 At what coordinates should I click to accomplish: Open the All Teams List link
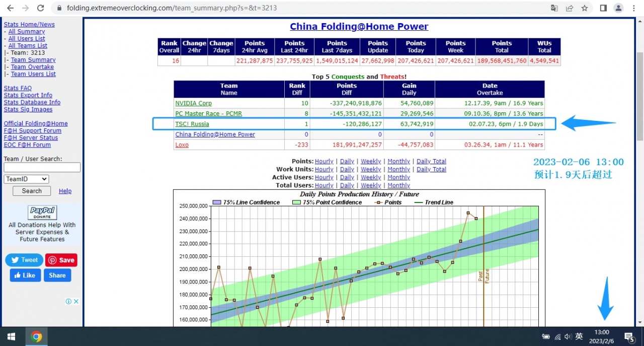pyautogui.click(x=28, y=45)
